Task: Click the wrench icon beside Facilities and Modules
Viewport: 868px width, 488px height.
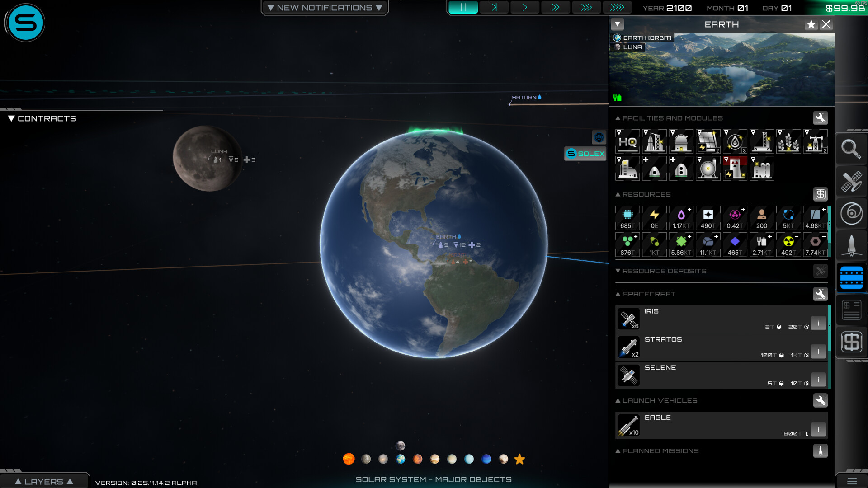Action: (x=821, y=118)
